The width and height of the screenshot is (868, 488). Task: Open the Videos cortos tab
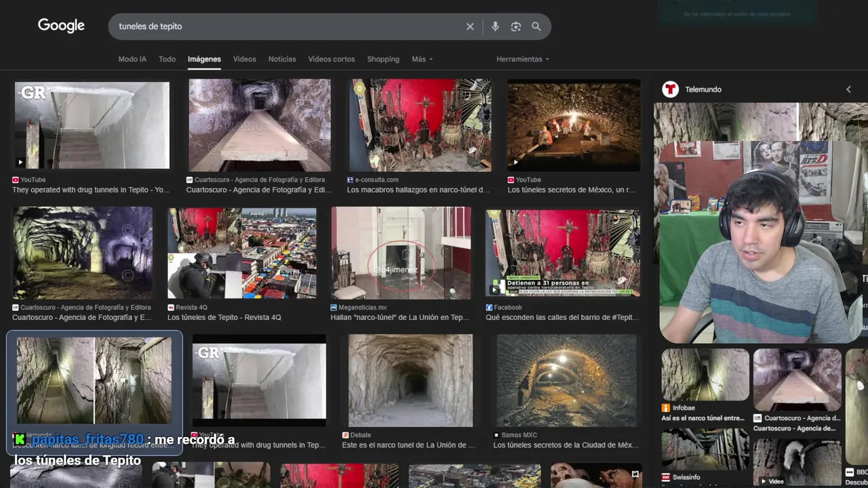pos(332,59)
